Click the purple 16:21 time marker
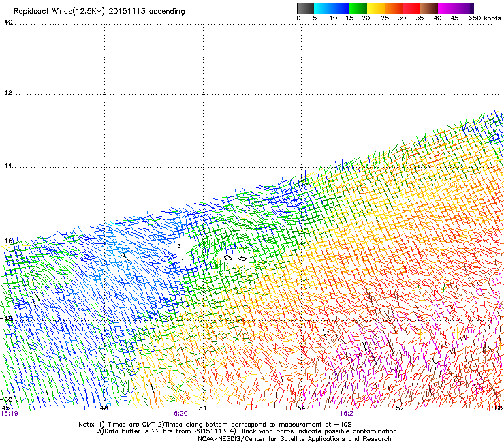The width and height of the screenshot is (504, 443). (348, 414)
